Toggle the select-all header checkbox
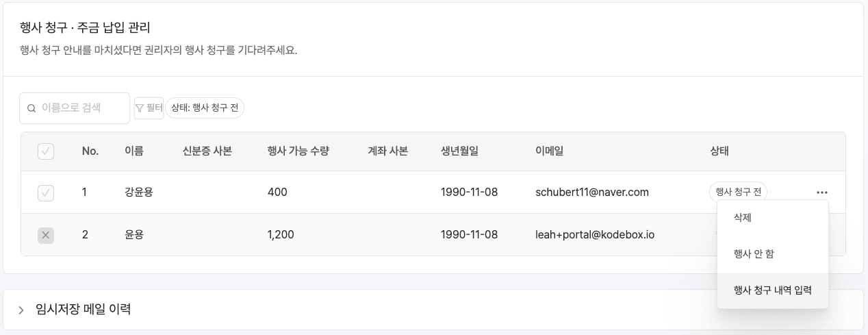Screen dimensions: 868x335 tap(46, 151)
